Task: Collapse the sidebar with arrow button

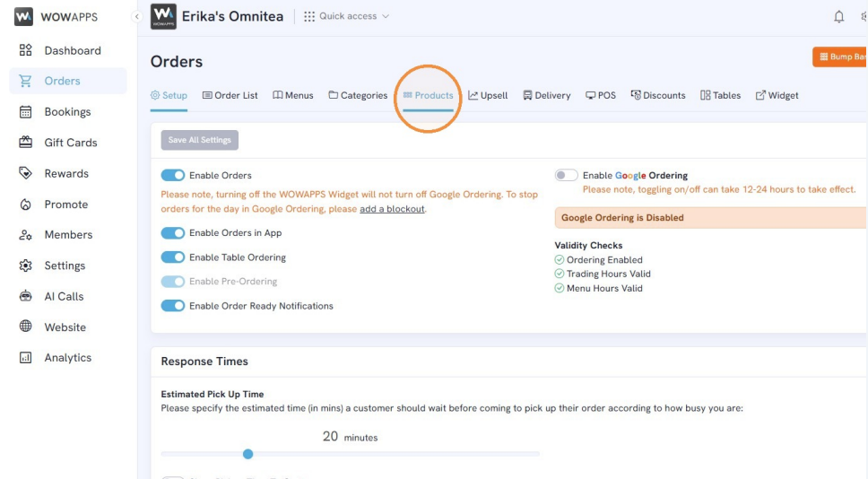Action: click(136, 17)
